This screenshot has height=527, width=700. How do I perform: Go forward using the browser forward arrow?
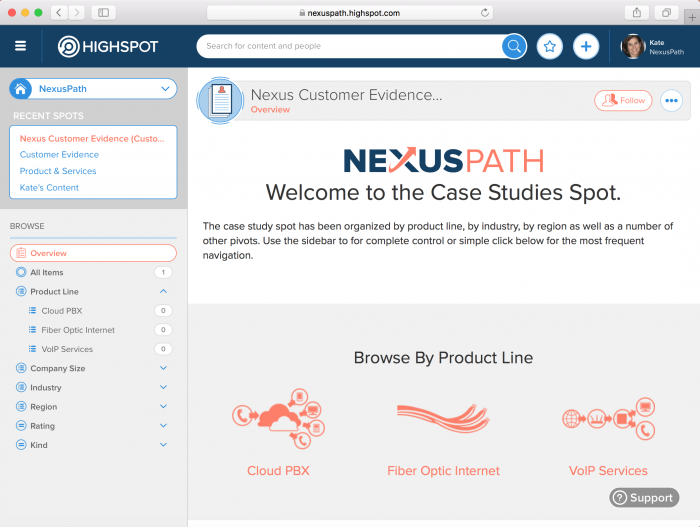pos(77,13)
